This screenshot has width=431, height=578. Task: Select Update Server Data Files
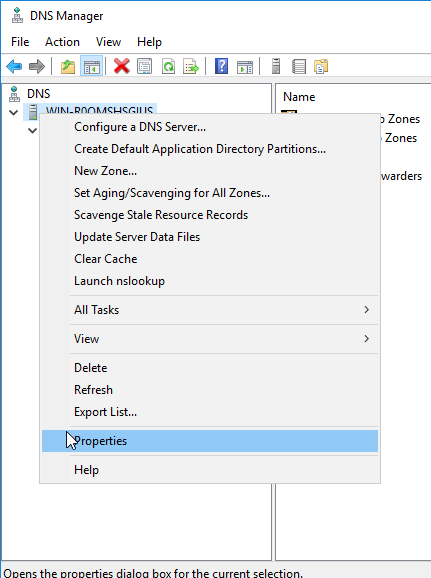tap(210, 237)
